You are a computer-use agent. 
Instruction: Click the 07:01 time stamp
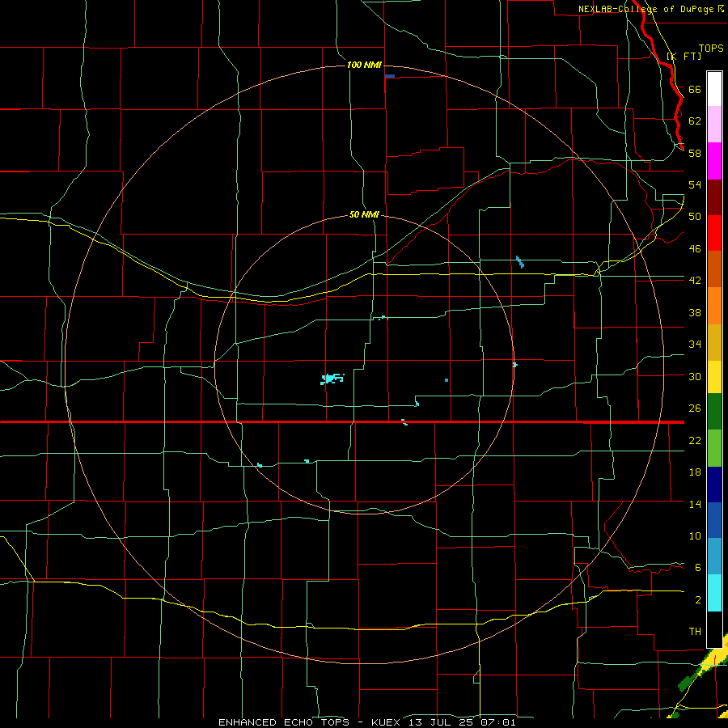click(x=498, y=722)
